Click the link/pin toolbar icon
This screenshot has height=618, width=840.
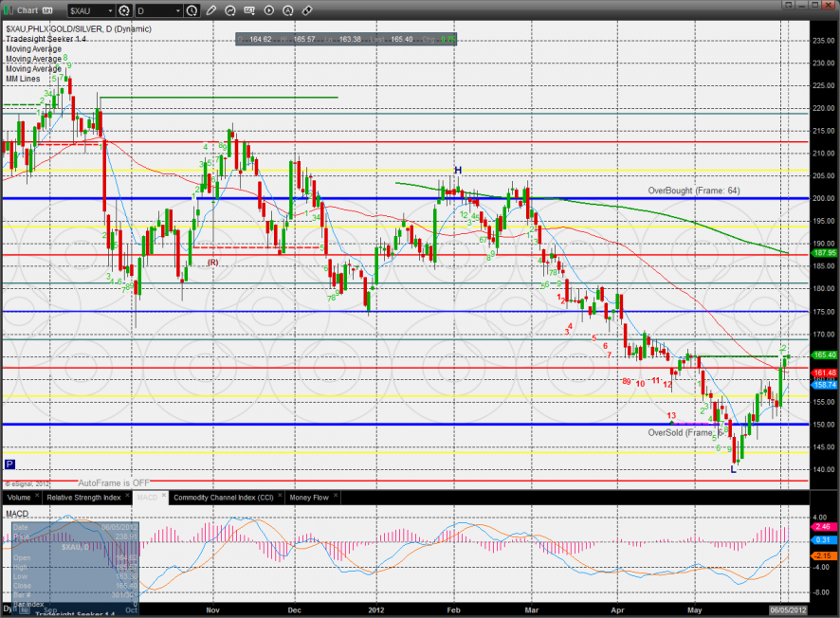point(306,11)
